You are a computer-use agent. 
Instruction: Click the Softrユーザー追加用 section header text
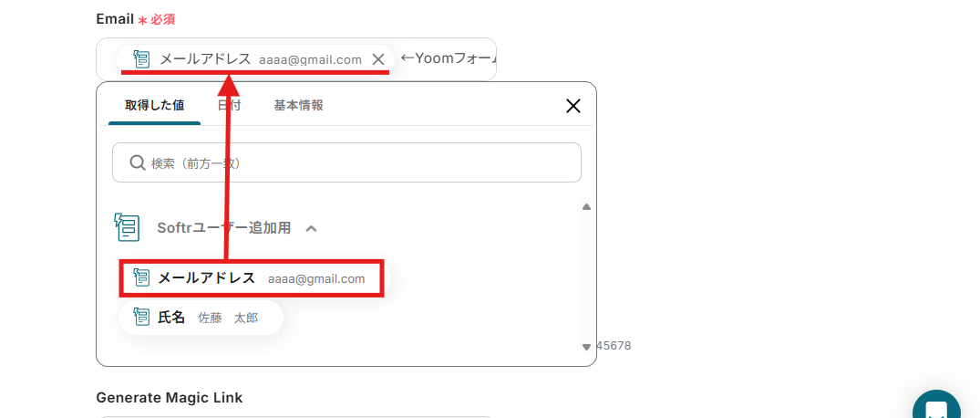tap(223, 228)
